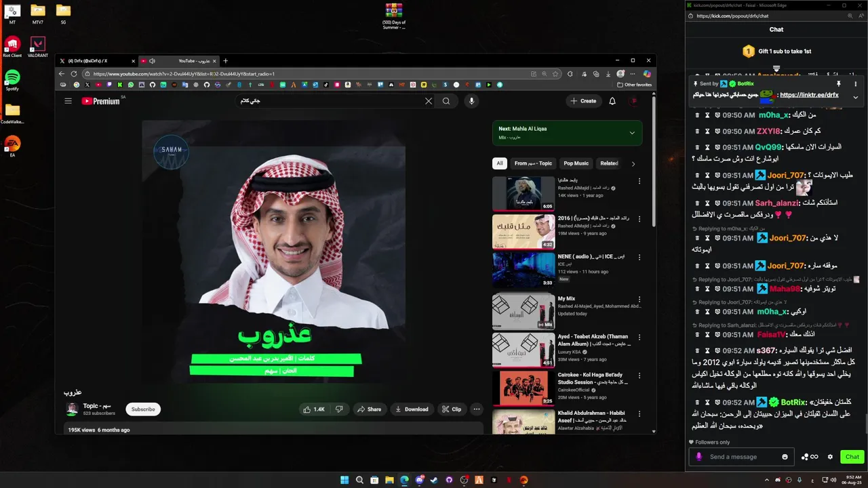Show the next filter chips with the arrow

(633, 163)
